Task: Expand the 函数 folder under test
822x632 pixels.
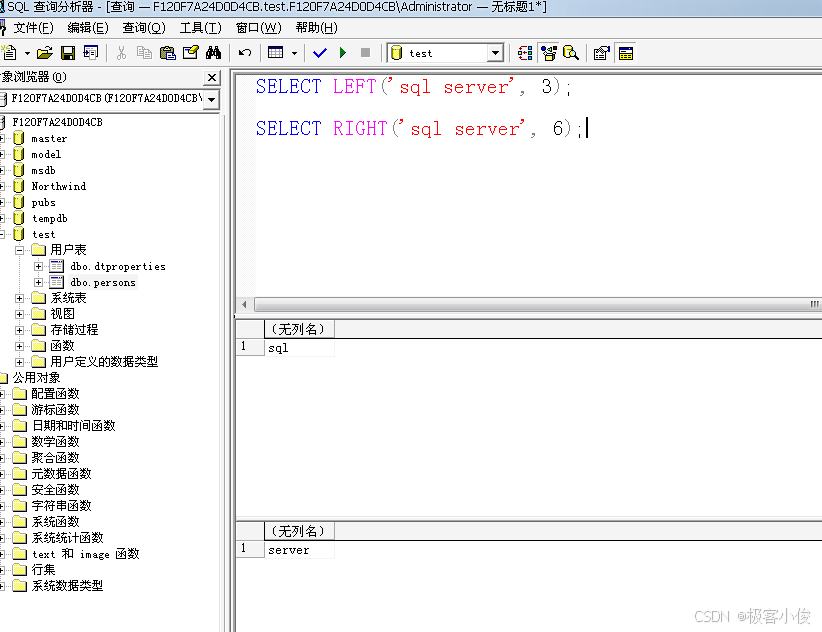Action: tap(19, 346)
